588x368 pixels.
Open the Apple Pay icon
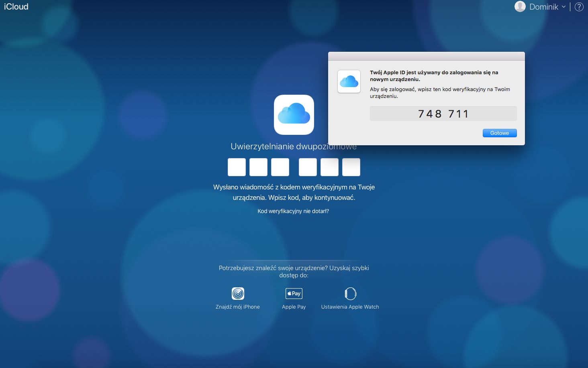(294, 293)
